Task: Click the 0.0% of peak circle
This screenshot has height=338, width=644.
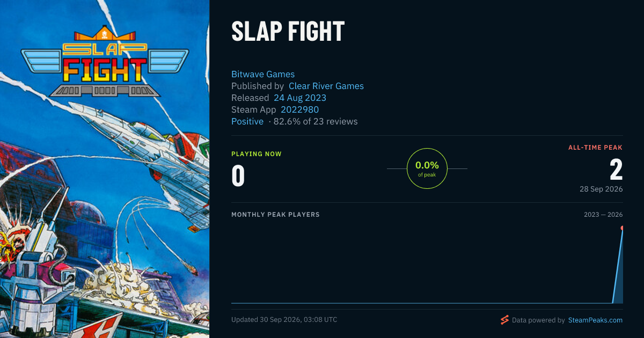Action: [427, 168]
